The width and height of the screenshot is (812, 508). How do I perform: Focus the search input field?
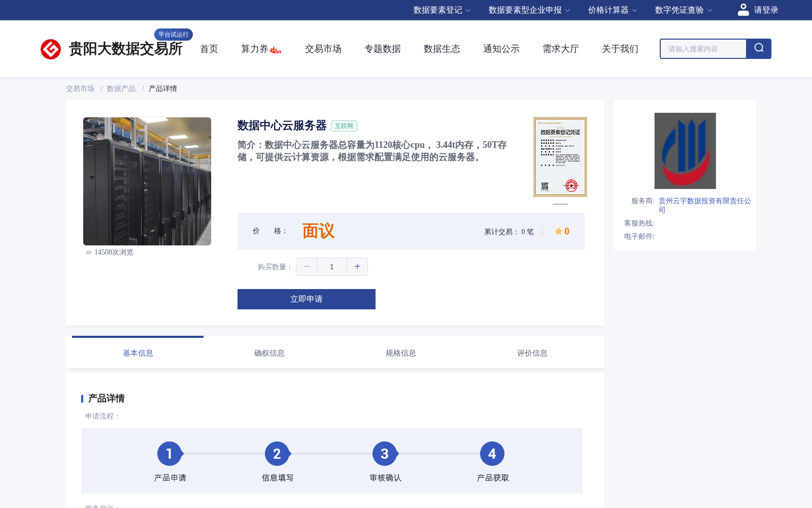tap(703, 49)
